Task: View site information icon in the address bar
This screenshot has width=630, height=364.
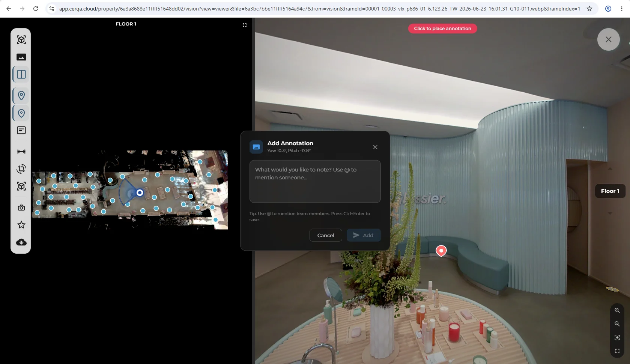Action: 52,9
